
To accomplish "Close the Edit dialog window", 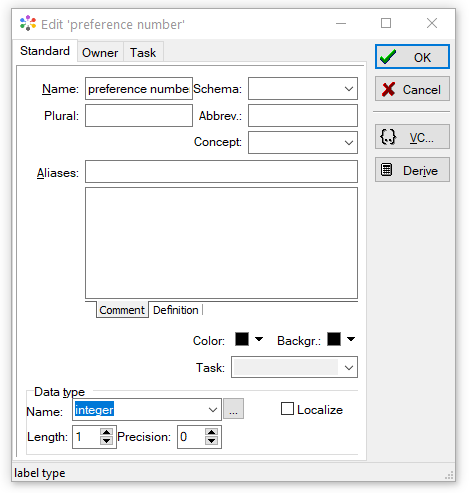I will [432, 23].
